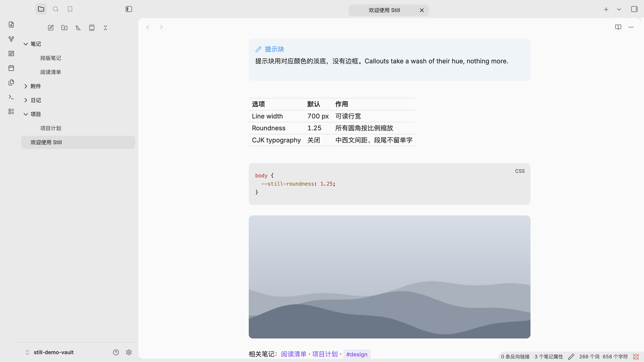Create a new note in explorer

51,28
